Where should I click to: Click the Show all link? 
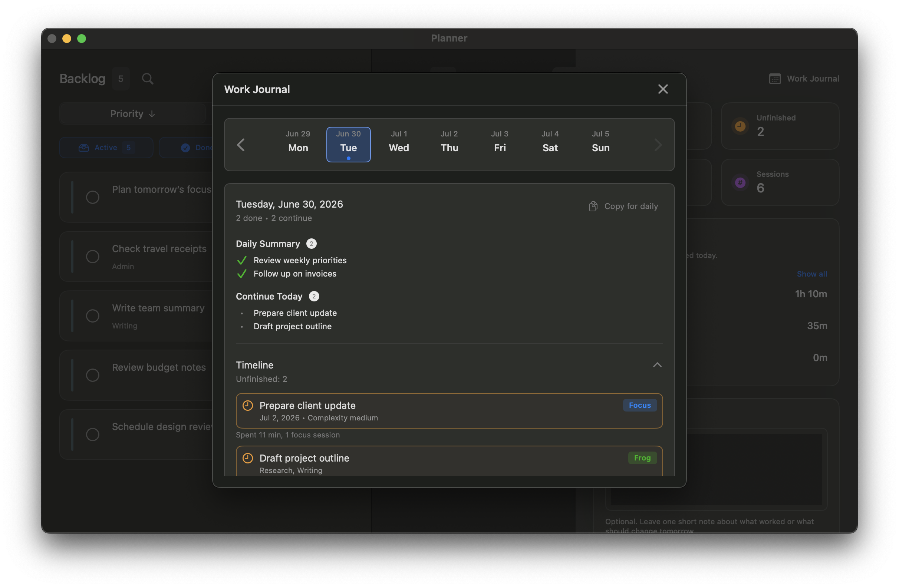[812, 274]
